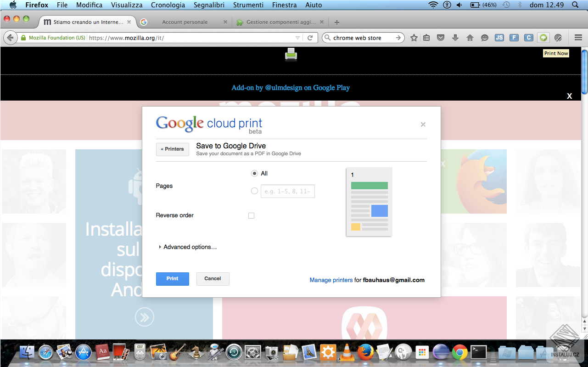Switch to the Gestione componenti aggiuntivi tab
This screenshot has width=588, height=367.
(x=281, y=22)
